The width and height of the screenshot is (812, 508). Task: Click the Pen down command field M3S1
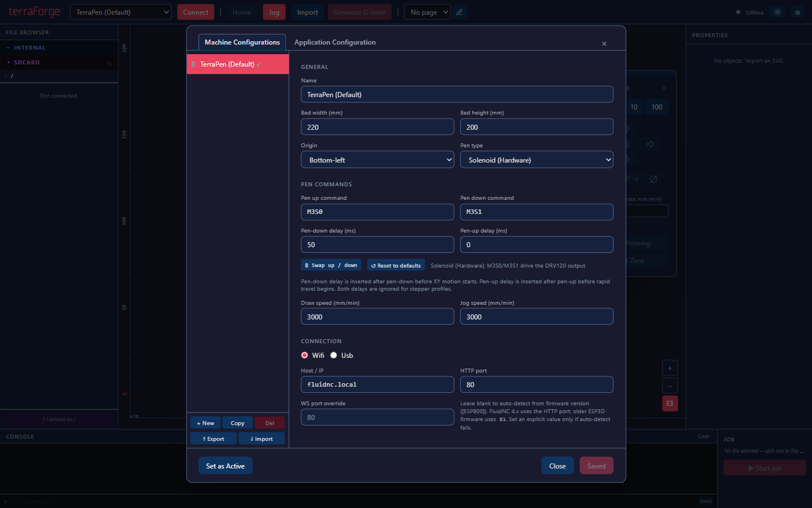click(x=537, y=212)
